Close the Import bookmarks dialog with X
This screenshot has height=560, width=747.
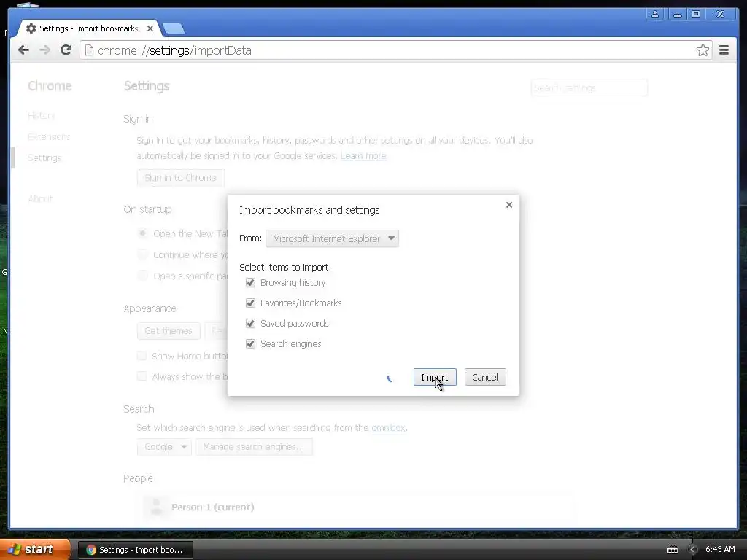click(508, 205)
